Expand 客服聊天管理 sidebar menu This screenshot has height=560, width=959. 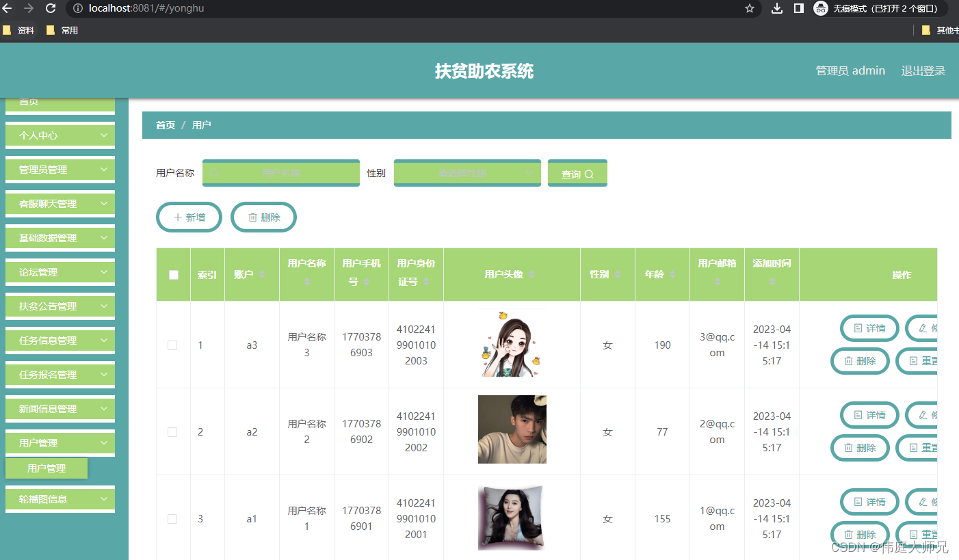(x=60, y=204)
